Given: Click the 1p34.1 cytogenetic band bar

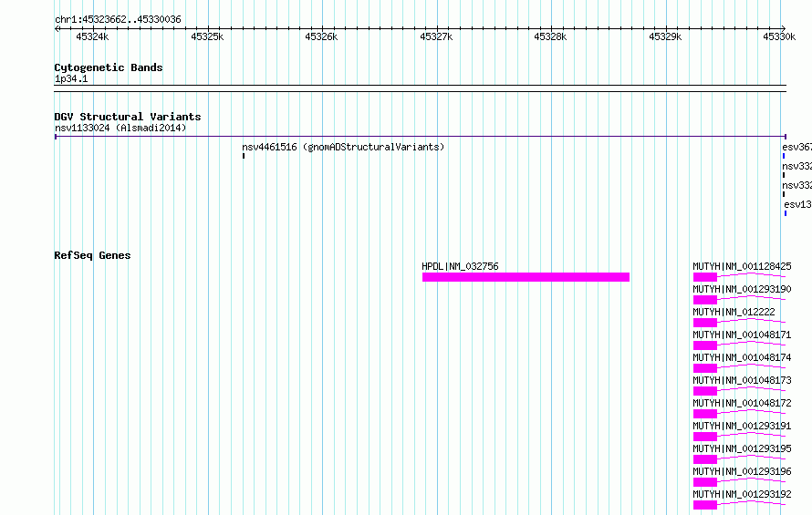Looking at the screenshot, I should pos(421,88).
